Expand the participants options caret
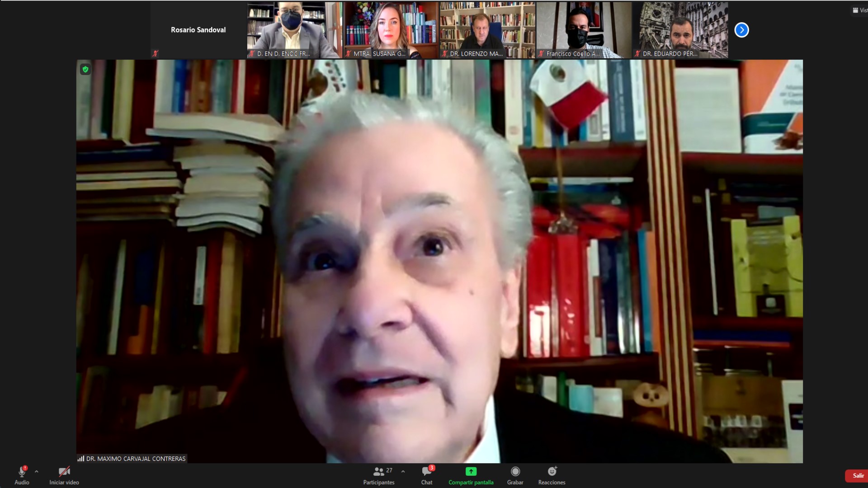This screenshot has height=488, width=868. pyautogui.click(x=403, y=471)
